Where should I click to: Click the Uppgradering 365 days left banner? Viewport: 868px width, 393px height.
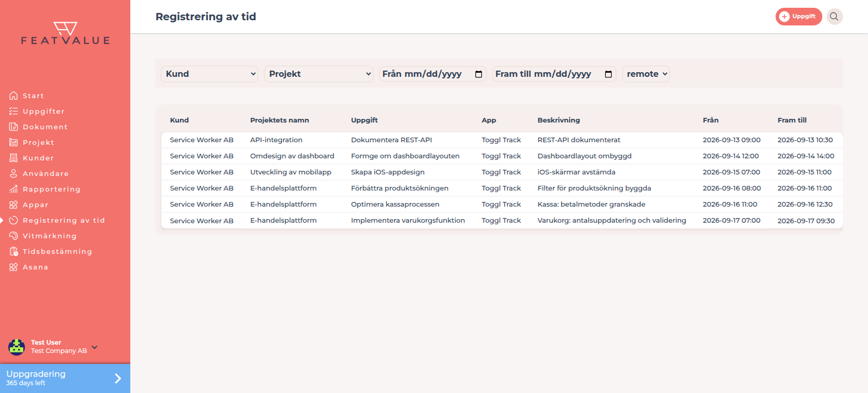coord(65,378)
